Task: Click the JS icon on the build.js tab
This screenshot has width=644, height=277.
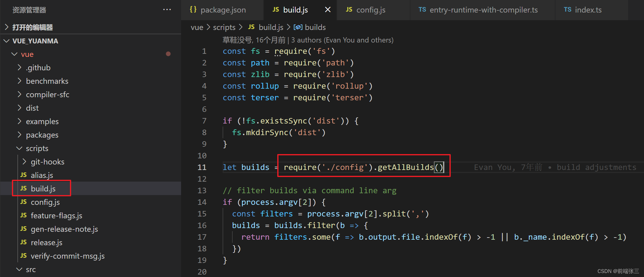Action: coord(276,10)
